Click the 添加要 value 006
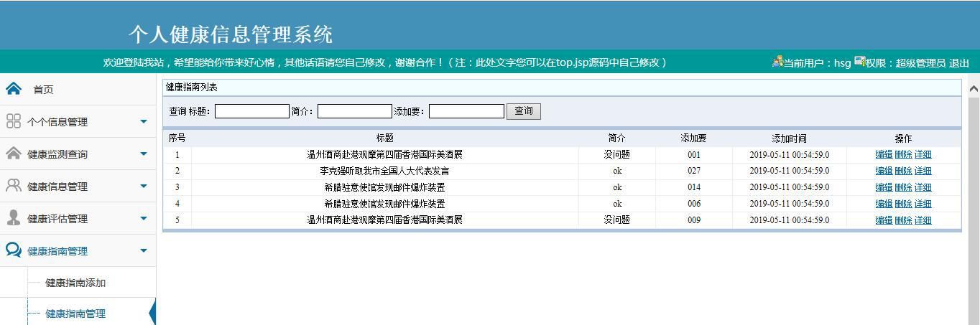Screen dimensions: 980x325 click(693, 204)
